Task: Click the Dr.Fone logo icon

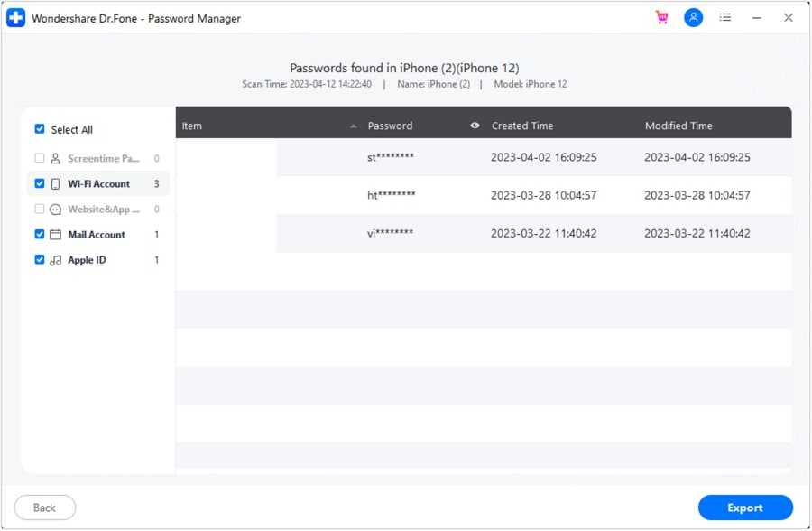Action: pos(15,18)
